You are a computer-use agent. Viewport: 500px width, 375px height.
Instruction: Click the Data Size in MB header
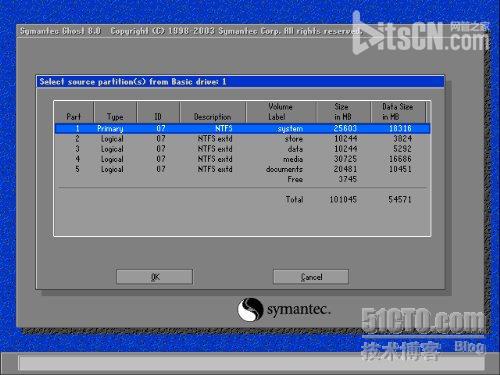coord(398,112)
